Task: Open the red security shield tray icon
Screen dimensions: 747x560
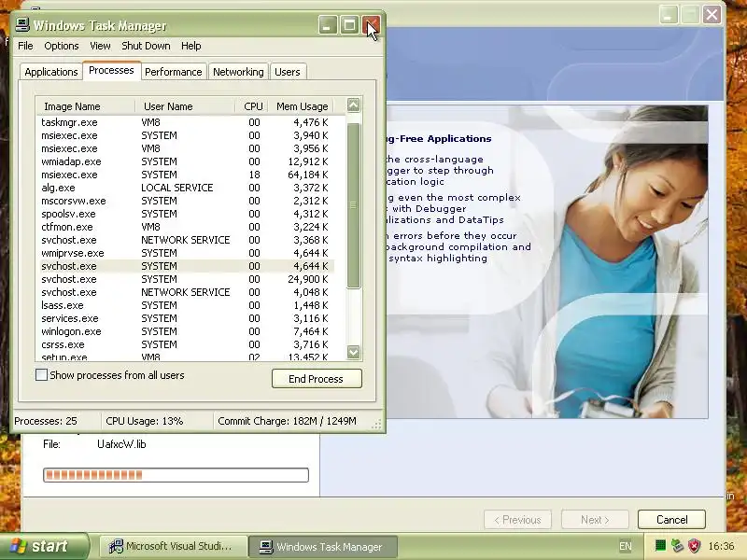Action: pyautogui.click(x=695, y=546)
